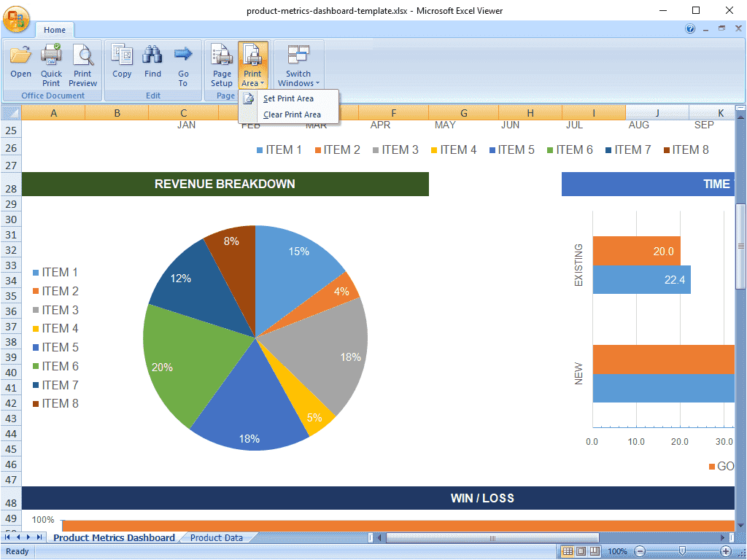Select column J header
Image resolution: width=747 pixels, height=560 pixels.
click(x=657, y=113)
